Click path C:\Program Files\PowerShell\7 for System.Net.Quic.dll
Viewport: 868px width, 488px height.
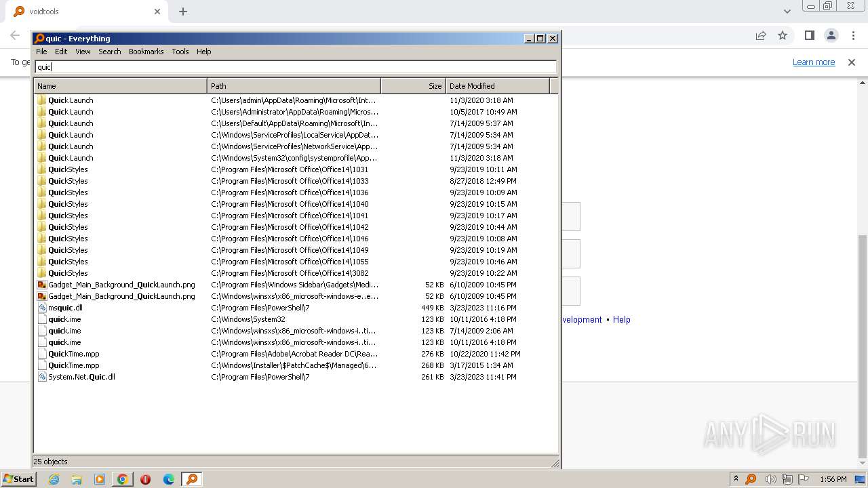click(x=260, y=377)
